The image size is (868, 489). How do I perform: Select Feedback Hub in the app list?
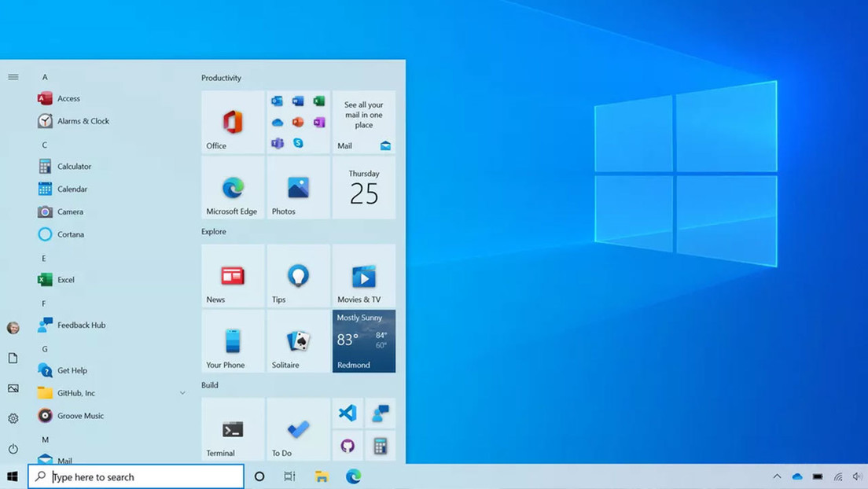81,325
